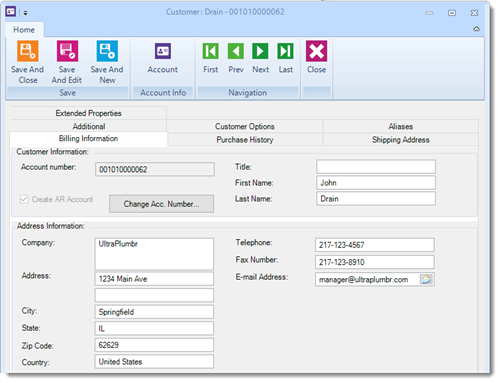
Task: Collapse the ribbon with the chevron
Action: tap(476, 29)
